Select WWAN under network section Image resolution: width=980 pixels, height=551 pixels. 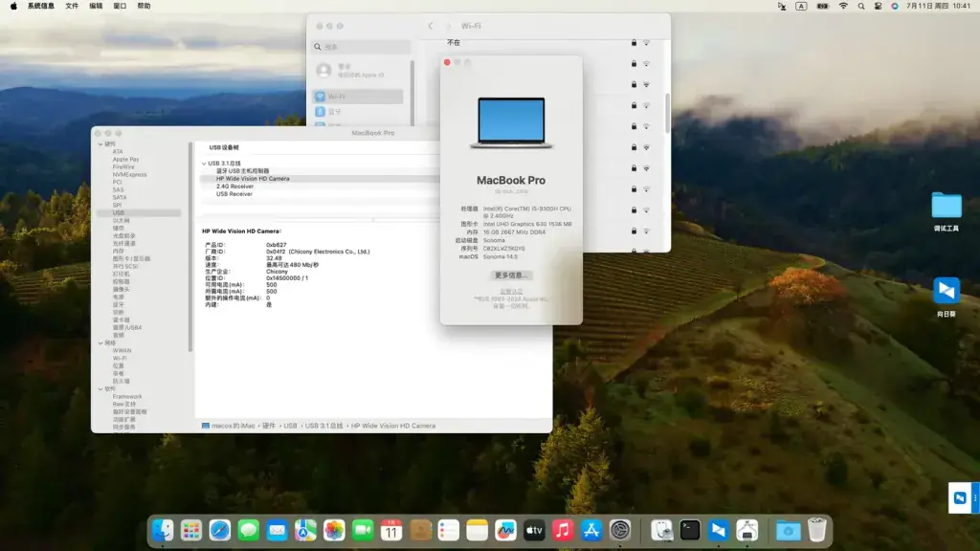(122, 351)
